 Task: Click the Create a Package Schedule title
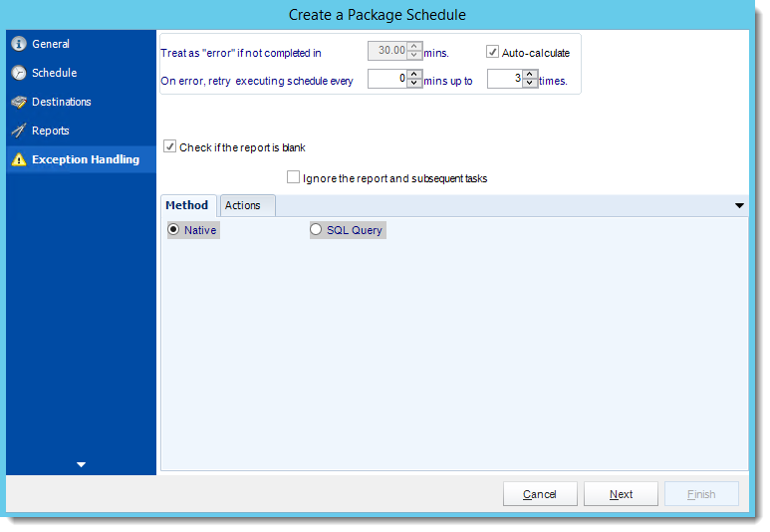[378, 15]
